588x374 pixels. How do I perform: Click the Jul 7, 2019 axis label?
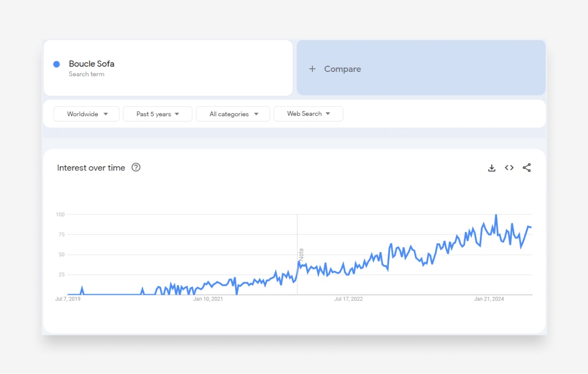tap(68, 299)
